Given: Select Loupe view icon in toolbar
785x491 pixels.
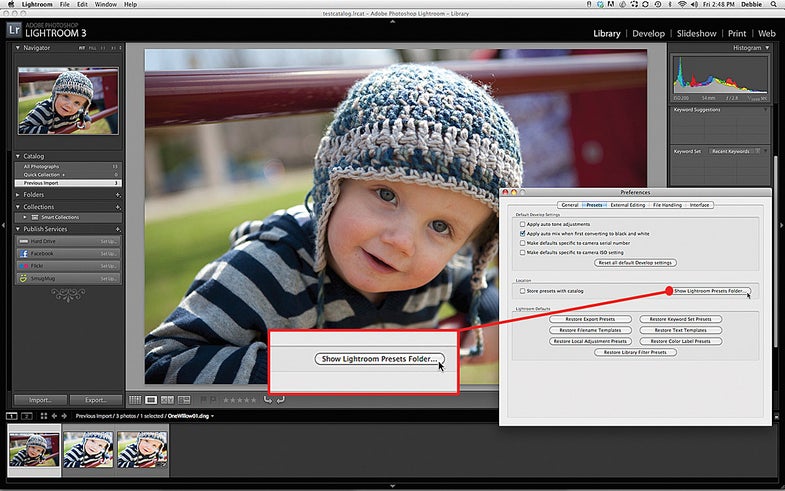Looking at the screenshot, I should coord(151,400).
